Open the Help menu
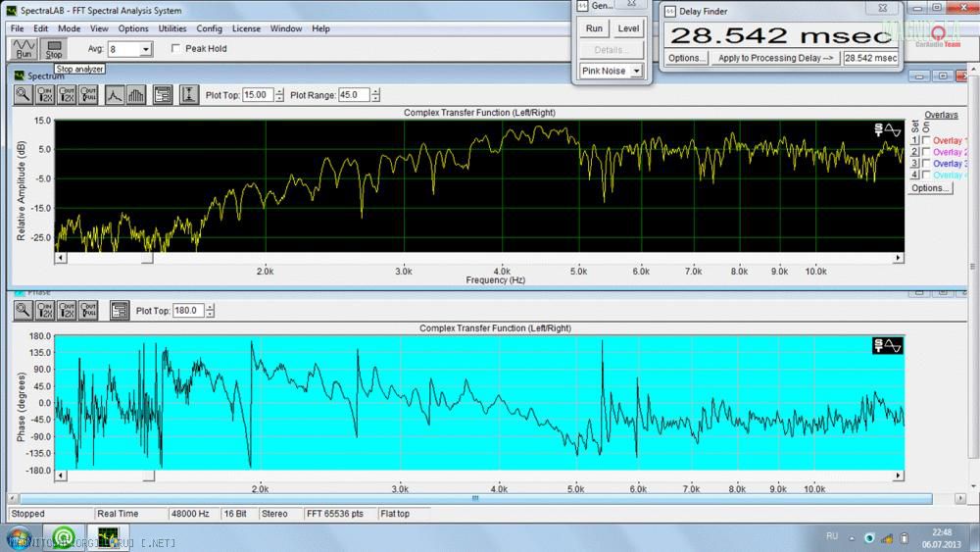The width and height of the screenshot is (980, 552). pos(320,28)
